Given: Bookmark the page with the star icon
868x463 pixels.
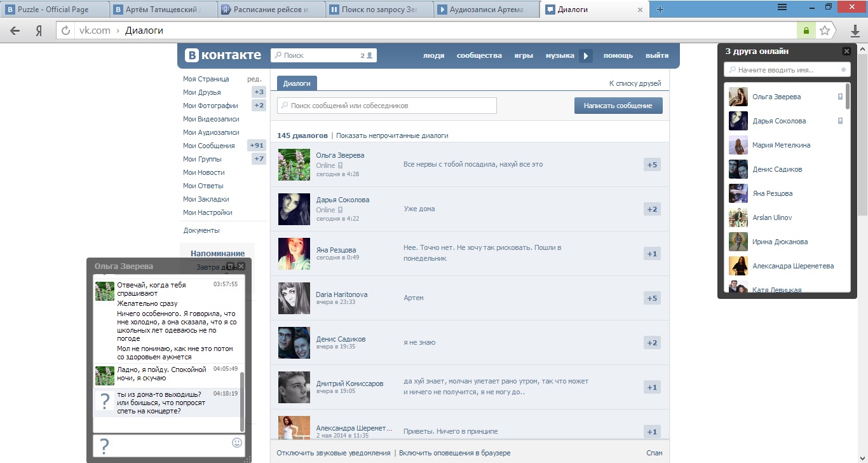Looking at the screenshot, I should pyautogui.click(x=824, y=31).
